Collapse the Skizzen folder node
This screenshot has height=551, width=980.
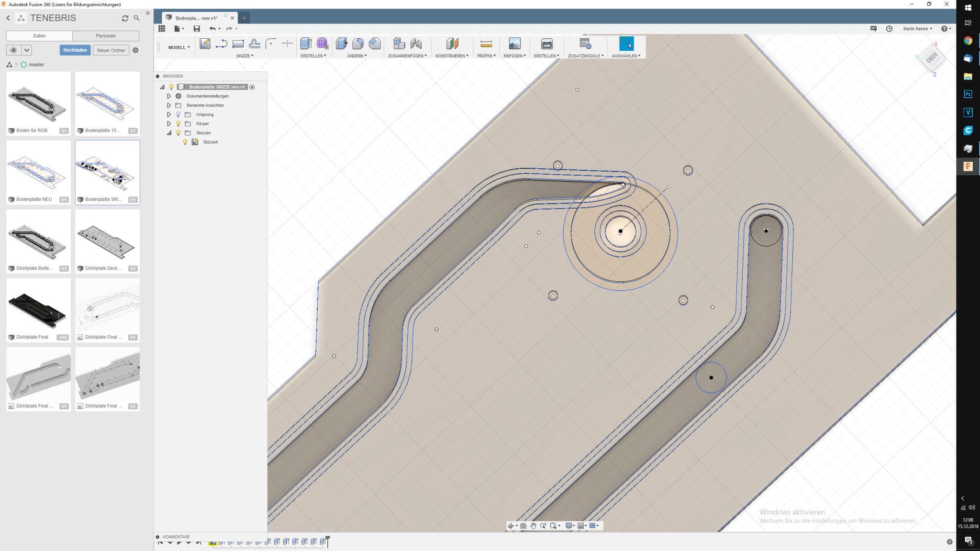(169, 133)
